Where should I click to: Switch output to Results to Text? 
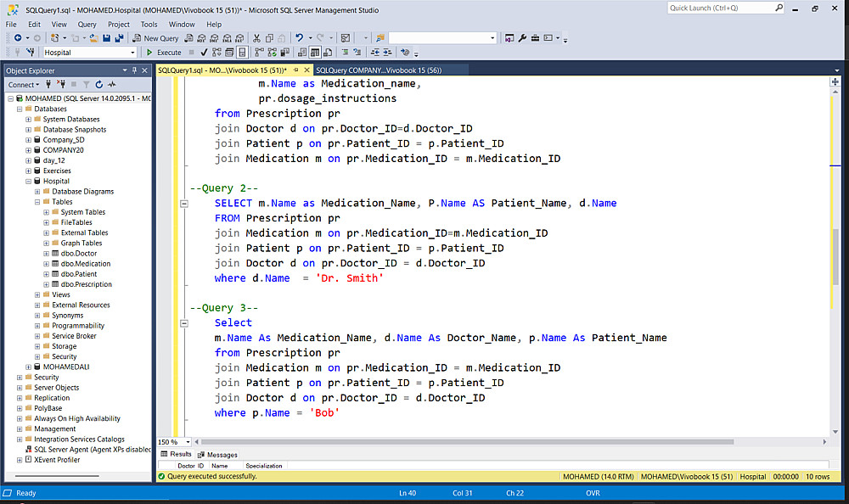click(301, 53)
